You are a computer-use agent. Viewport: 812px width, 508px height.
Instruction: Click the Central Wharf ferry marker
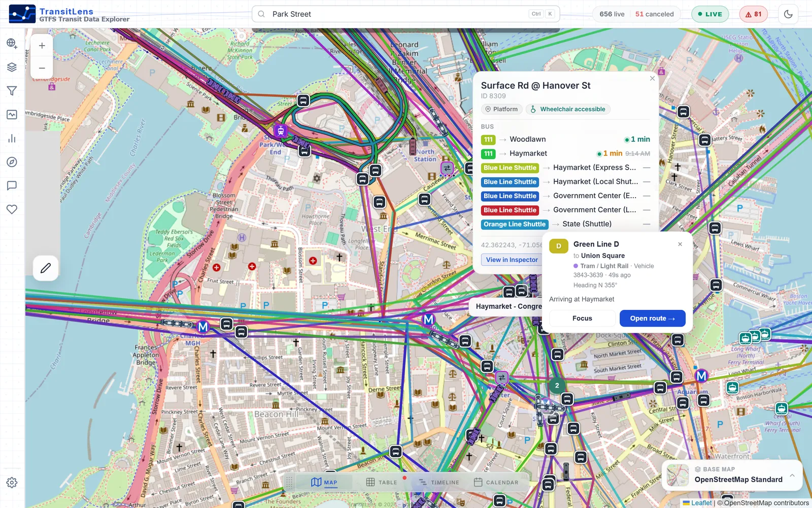click(x=782, y=408)
